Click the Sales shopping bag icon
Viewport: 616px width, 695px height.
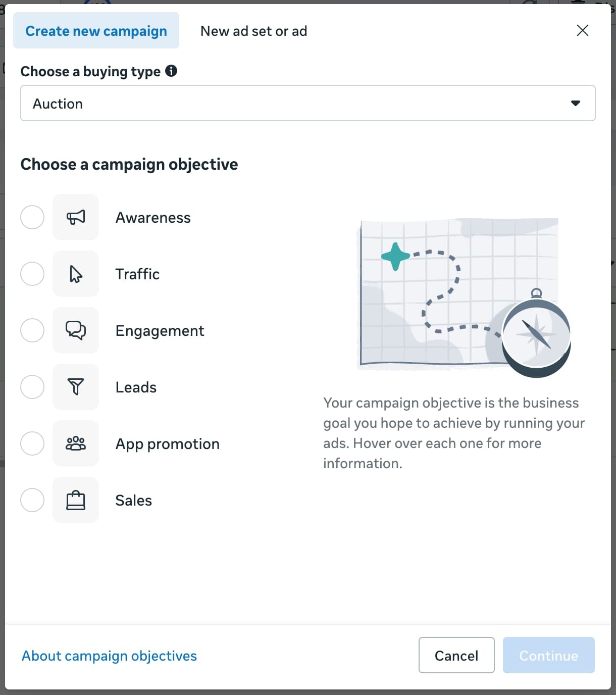pyautogui.click(x=76, y=500)
